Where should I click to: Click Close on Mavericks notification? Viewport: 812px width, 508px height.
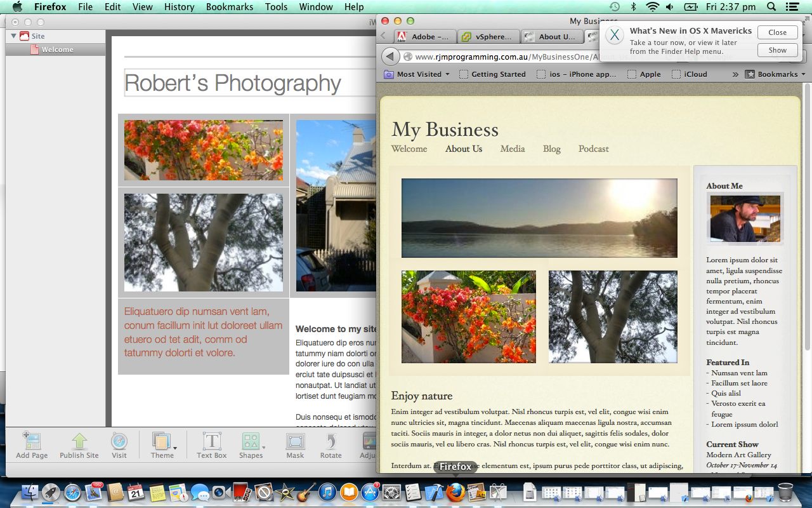click(x=777, y=32)
